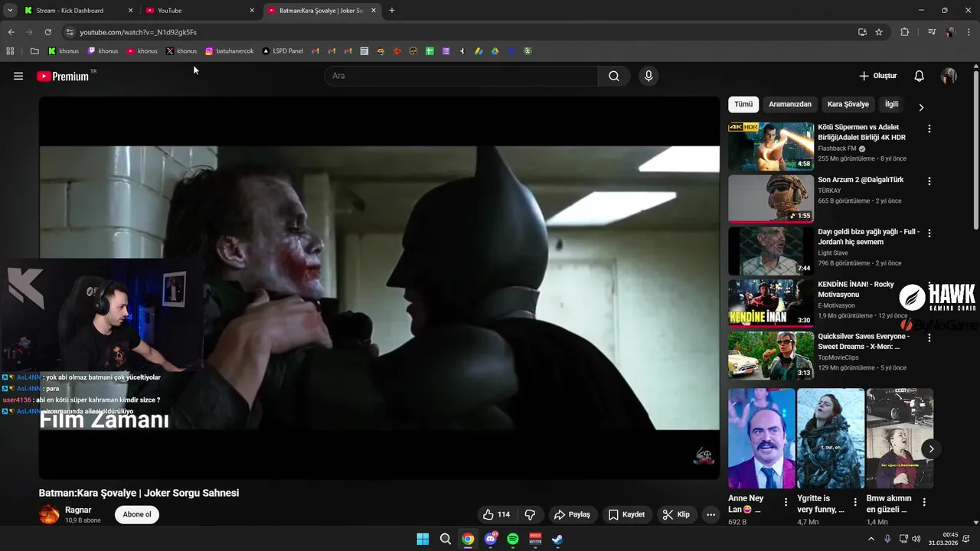The height and width of the screenshot is (551, 980).
Task: Open Windows taskbar search
Action: (x=446, y=539)
